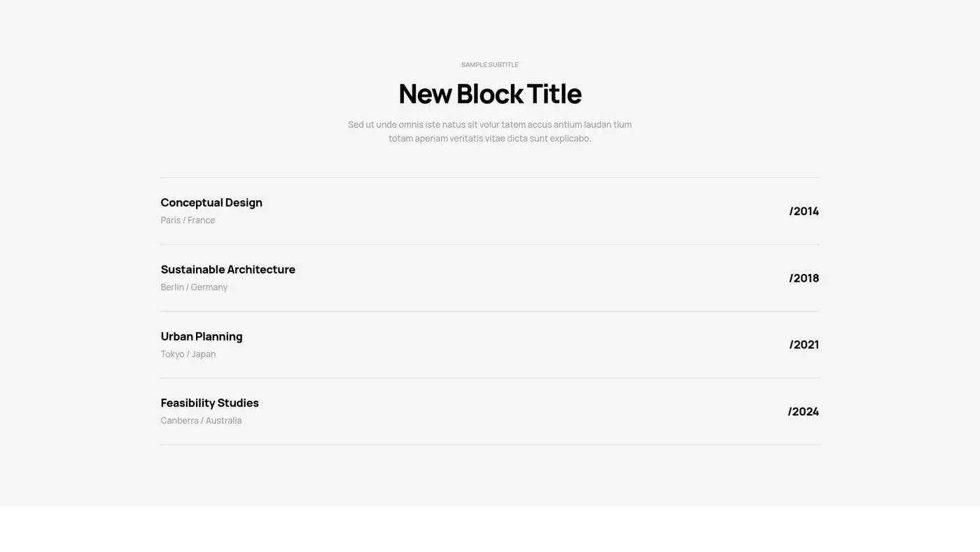This screenshot has width=980, height=552.
Task: Click the white area below the gray section
Action: (490, 530)
